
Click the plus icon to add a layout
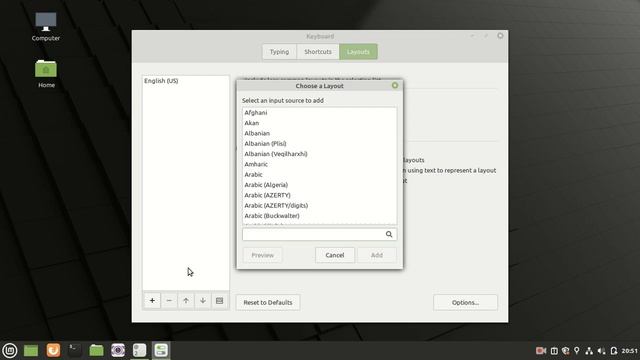pyautogui.click(x=152, y=301)
